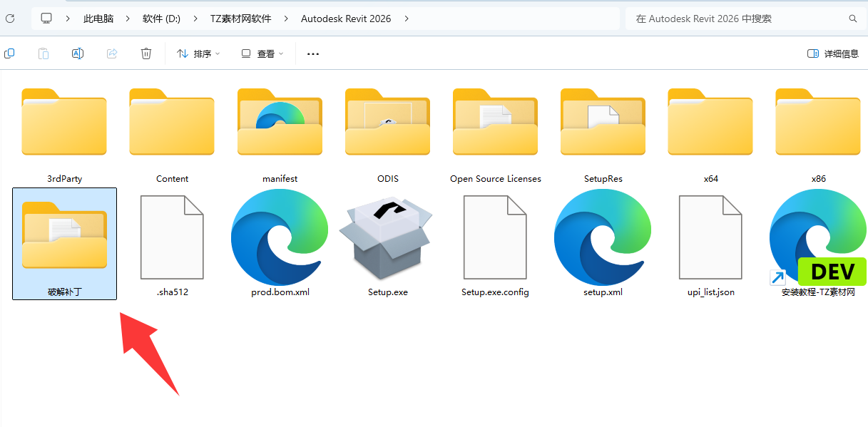Click the x64 folder name label
868x427 pixels.
tap(711, 179)
